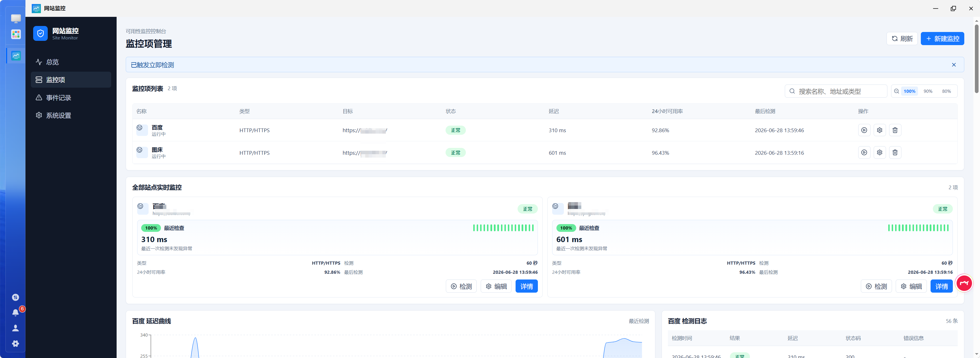Image resolution: width=980 pixels, height=358 pixels.
Task: Click the red floating assistant button
Action: (x=964, y=283)
